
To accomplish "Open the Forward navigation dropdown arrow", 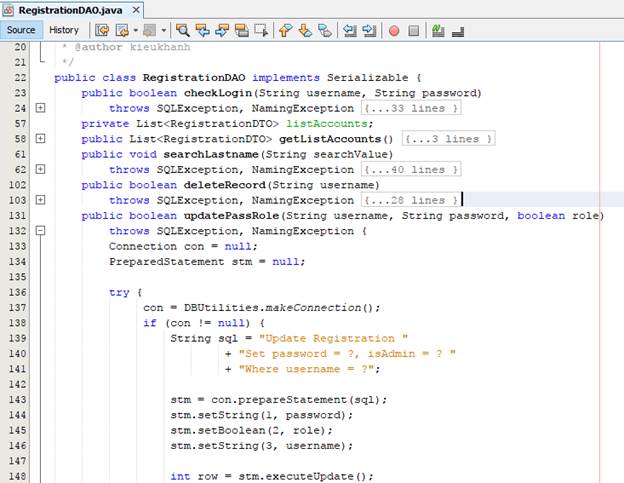I will tap(164, 30).
